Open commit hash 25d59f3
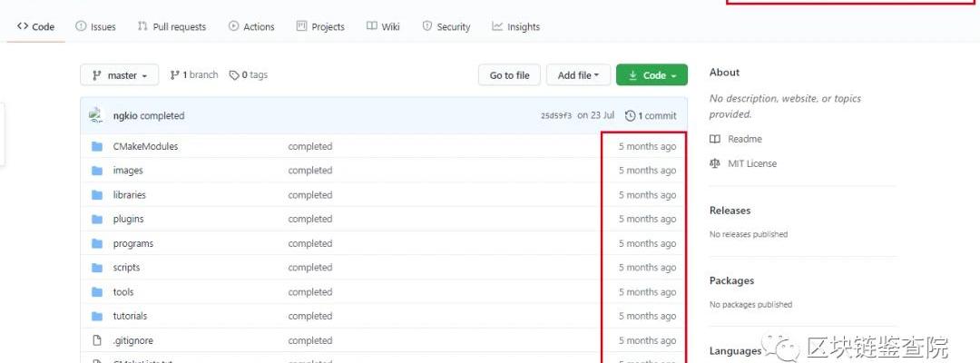Viewport: 980px width, 363px height. (x=555, y=116)
